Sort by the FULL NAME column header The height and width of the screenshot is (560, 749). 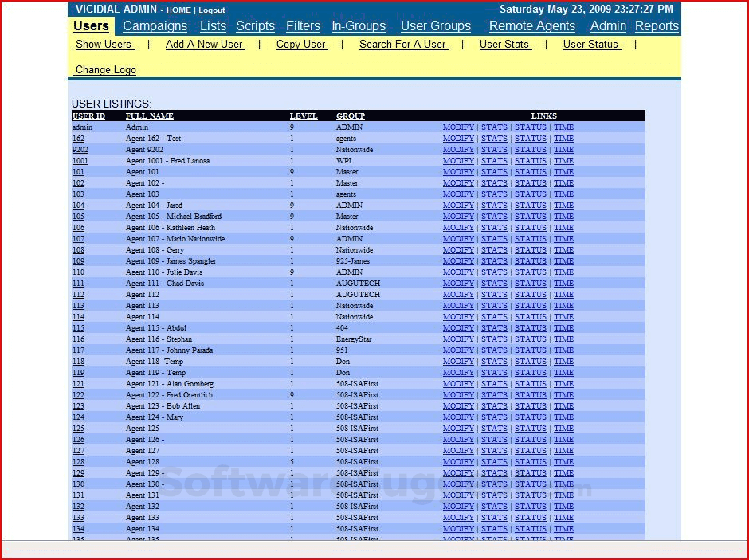point(149,116)
